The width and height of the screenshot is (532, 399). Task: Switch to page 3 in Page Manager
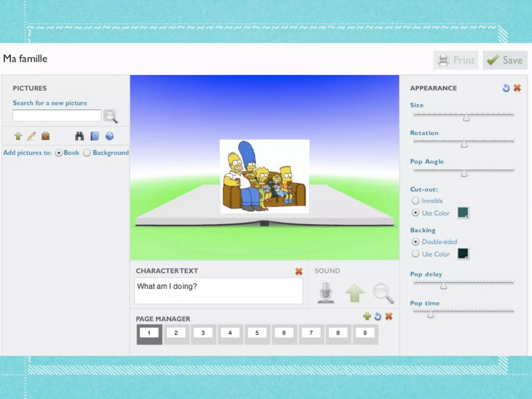203,333
